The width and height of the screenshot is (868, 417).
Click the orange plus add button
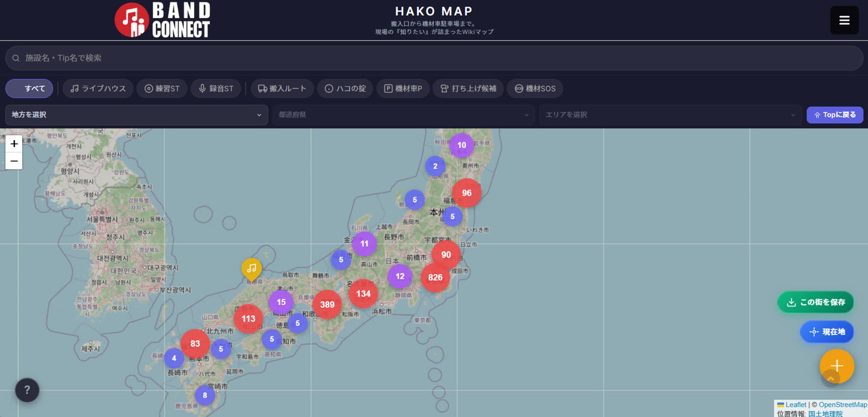click(x=837, y=366)
